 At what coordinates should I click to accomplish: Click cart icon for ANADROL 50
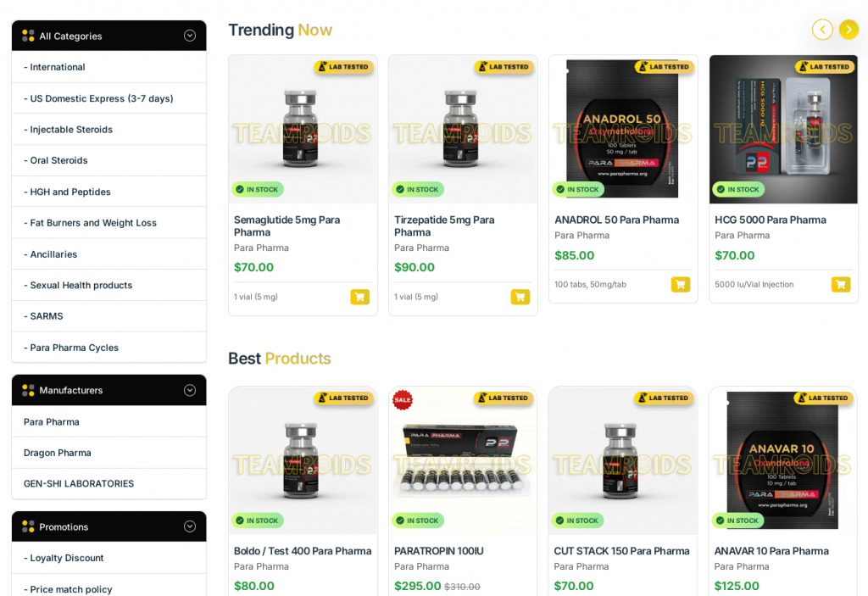(x=681, y=284)
